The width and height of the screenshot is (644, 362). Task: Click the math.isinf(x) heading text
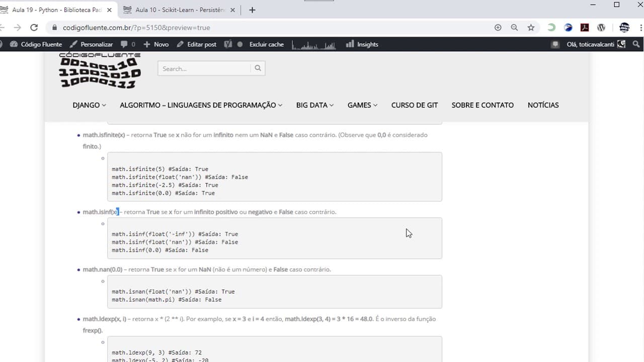click(x=100, y=212)
